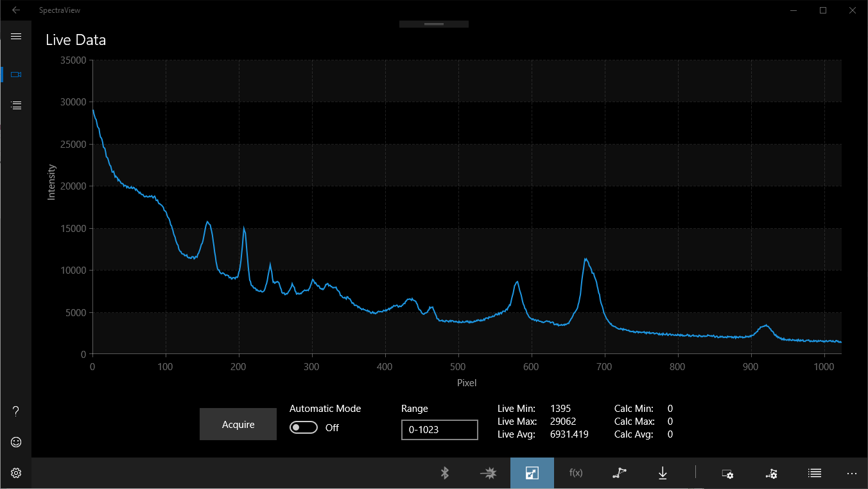Click the download arrow icon
Viewport: 868px width, 489px height.
point(663,474)
